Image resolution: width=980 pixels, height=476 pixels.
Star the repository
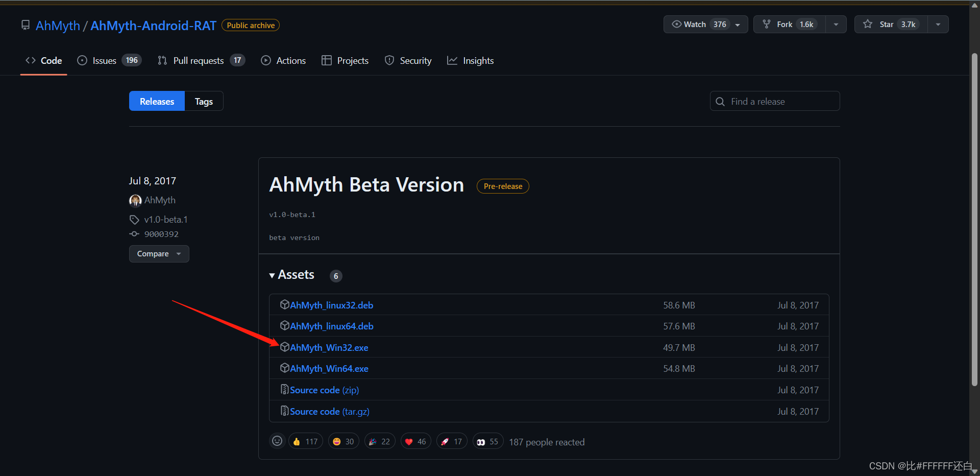click(x=891, y=25)
